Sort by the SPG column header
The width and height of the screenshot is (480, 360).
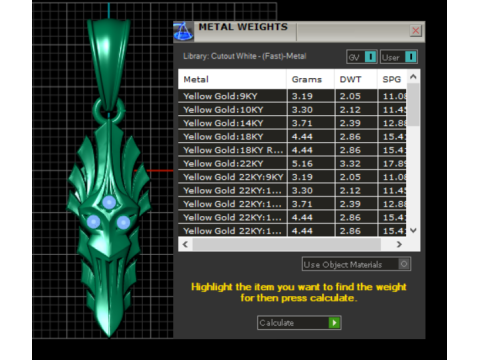coord(392,79)
